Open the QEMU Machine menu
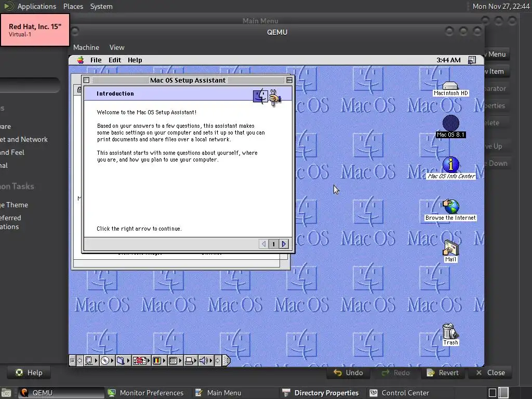 pos(86,47)
